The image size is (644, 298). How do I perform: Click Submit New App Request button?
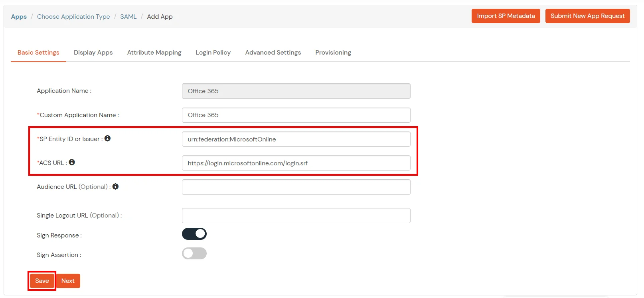coord(587,16)
